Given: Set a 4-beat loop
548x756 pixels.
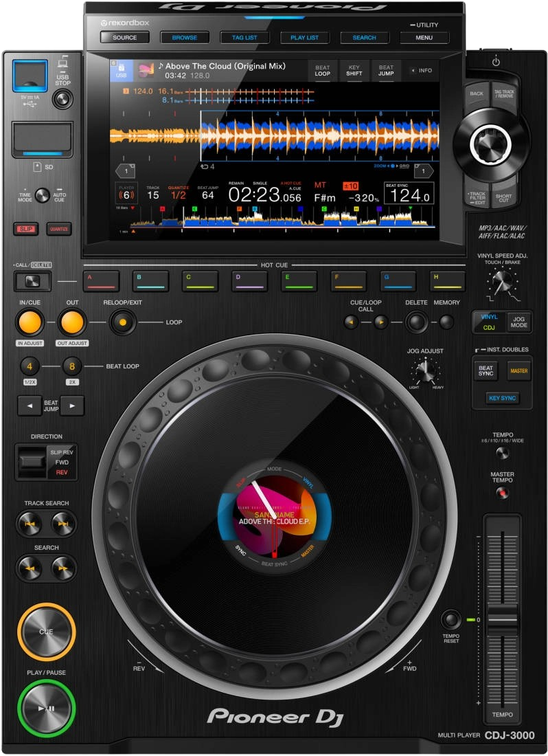Looking at the screenshot, I should 30,366.
